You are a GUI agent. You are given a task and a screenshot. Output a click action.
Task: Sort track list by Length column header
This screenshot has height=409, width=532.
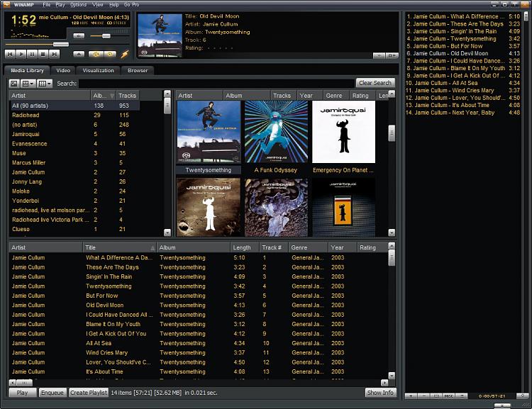pos(245,247)
